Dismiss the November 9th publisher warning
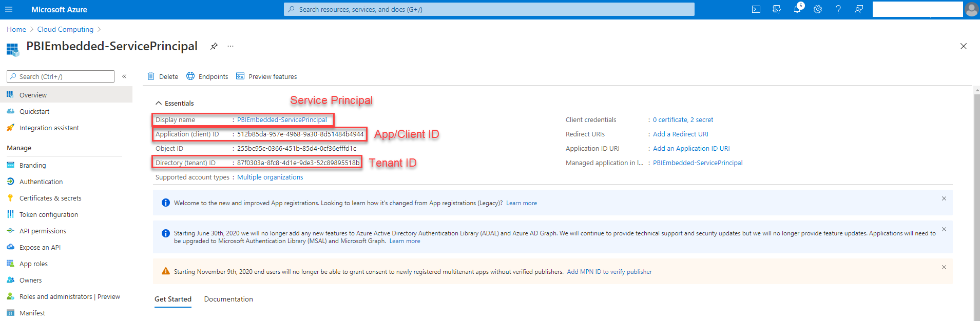Screen dimensions: 980x321 (944, 267)
